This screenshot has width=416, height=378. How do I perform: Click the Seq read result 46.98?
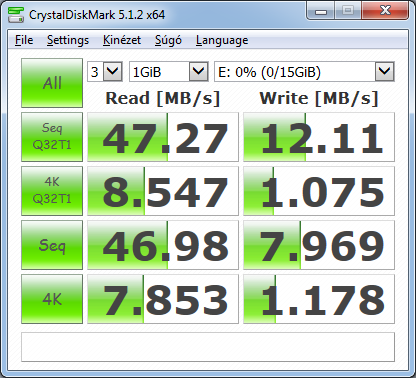pyautogui.click(x=163, y=245)
